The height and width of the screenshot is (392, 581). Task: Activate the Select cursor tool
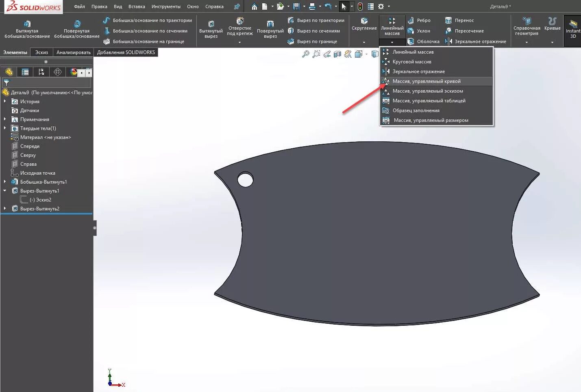pos(344,6)
